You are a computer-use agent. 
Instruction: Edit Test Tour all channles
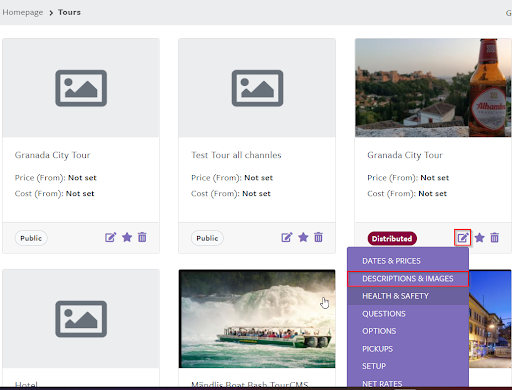coord(287,237)
